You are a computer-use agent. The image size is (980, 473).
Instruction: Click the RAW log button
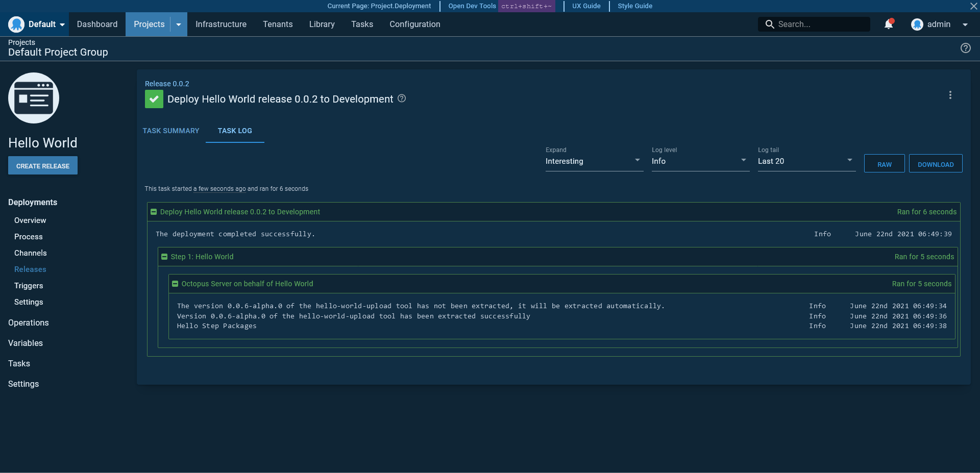885,163
